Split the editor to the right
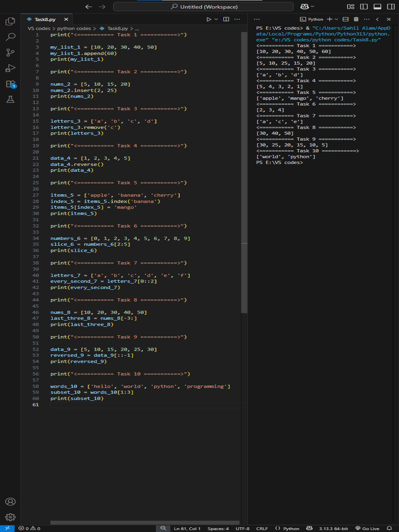Screen dimensions: 399x532 pos(226,19)
